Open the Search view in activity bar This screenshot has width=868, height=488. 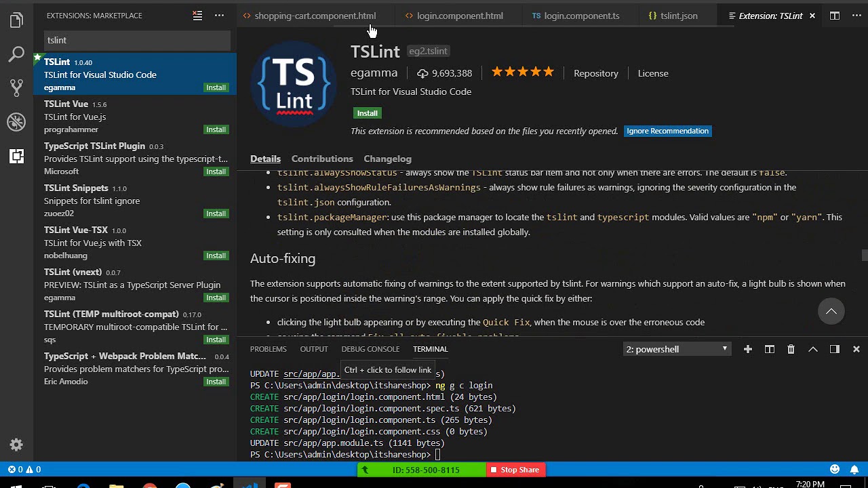point(16,54)
